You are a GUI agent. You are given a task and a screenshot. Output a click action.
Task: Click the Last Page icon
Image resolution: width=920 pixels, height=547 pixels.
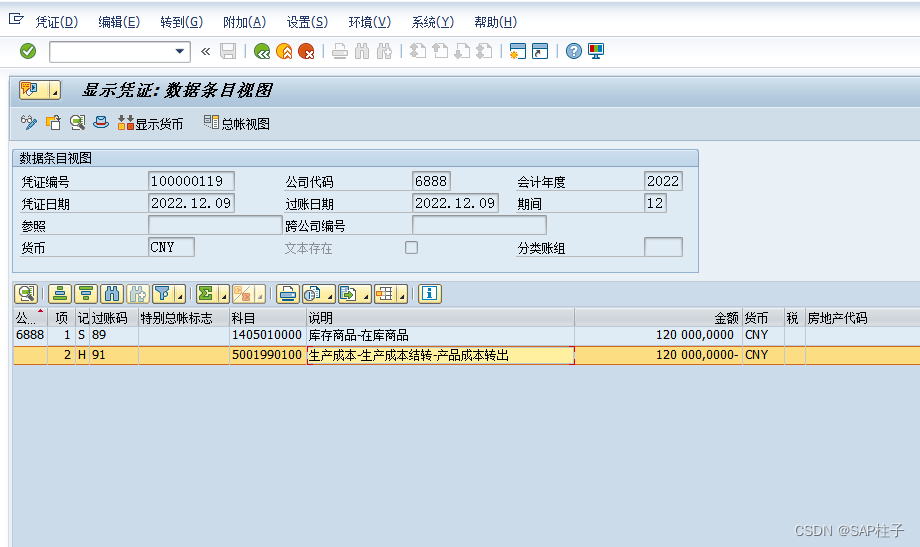point(485,52)
